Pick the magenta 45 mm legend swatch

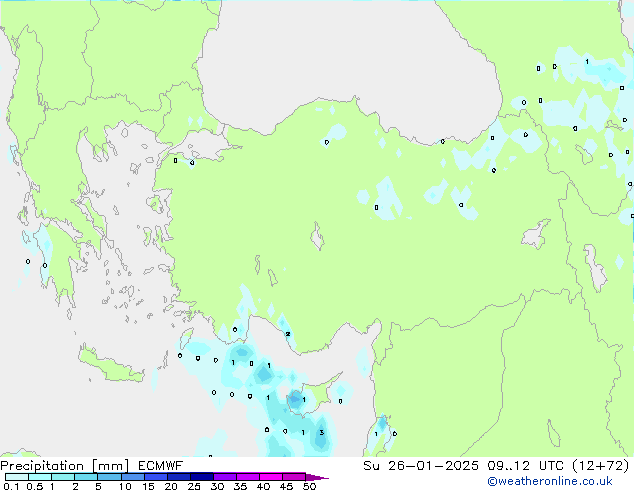pos(294,477)
